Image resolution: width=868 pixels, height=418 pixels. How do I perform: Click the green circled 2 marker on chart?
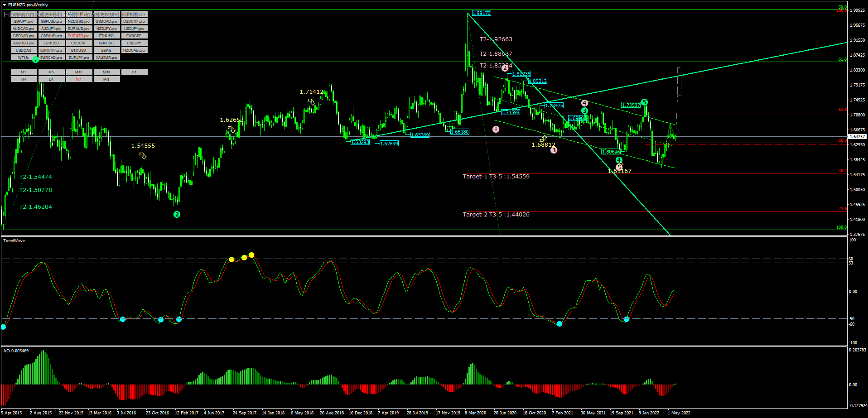point(177,215)
